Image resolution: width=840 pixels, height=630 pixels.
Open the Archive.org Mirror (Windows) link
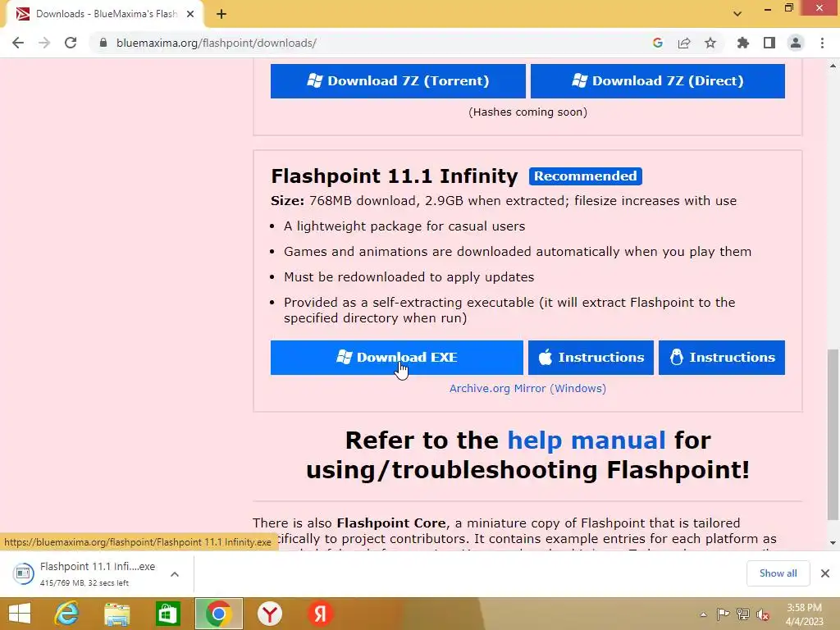(x=527, y=388)
